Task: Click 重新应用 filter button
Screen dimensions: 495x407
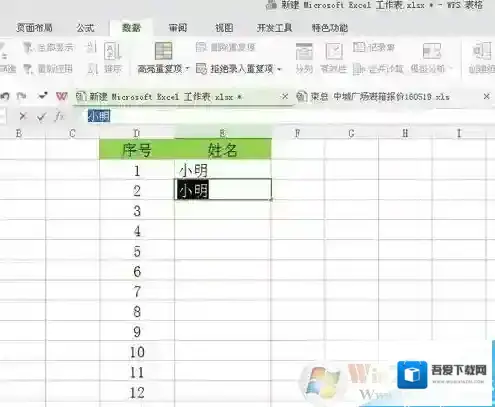Action: 49,69
